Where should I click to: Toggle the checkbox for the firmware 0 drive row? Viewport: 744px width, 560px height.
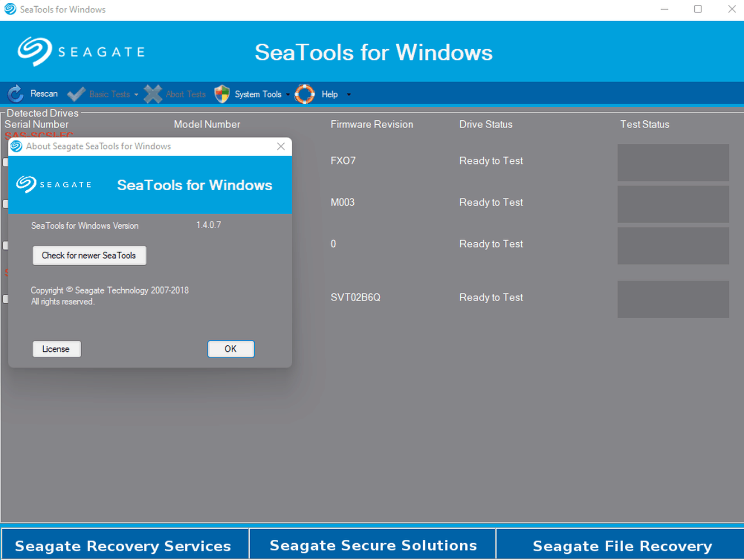click(x=5, y=245)
